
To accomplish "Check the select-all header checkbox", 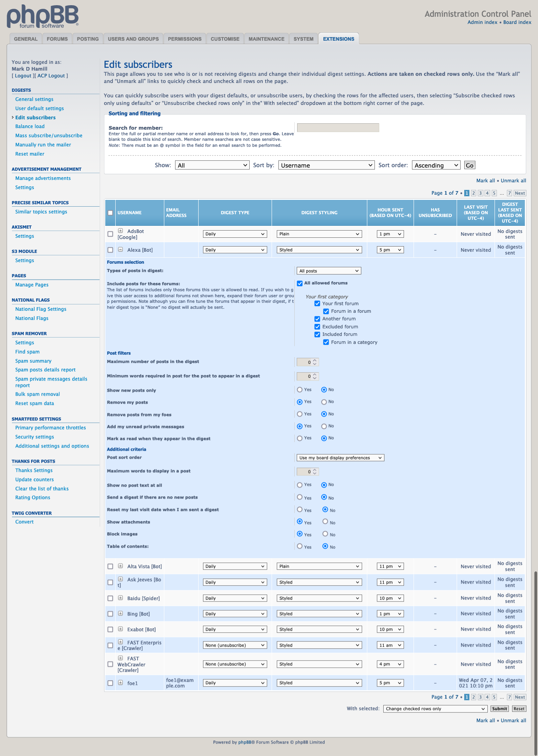I will (x=110, y=213).
